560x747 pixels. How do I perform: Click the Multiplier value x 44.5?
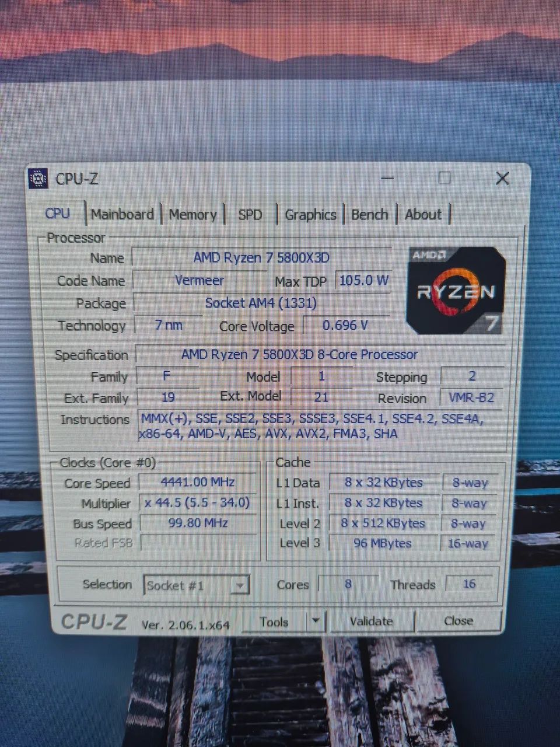197,502
